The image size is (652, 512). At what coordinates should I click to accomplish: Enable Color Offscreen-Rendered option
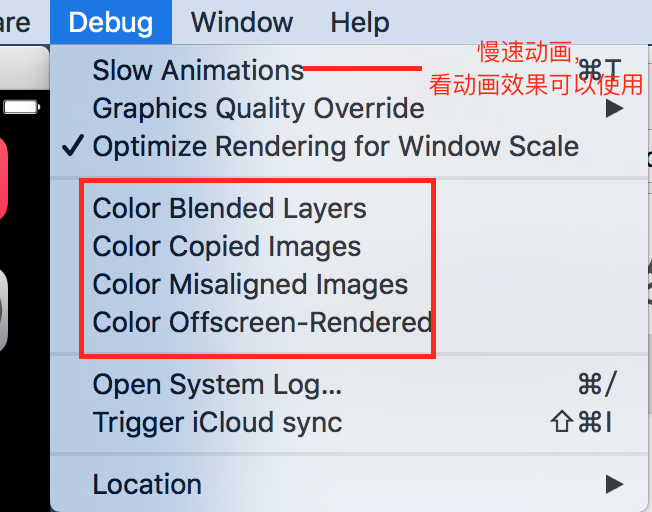click(262, 323)
